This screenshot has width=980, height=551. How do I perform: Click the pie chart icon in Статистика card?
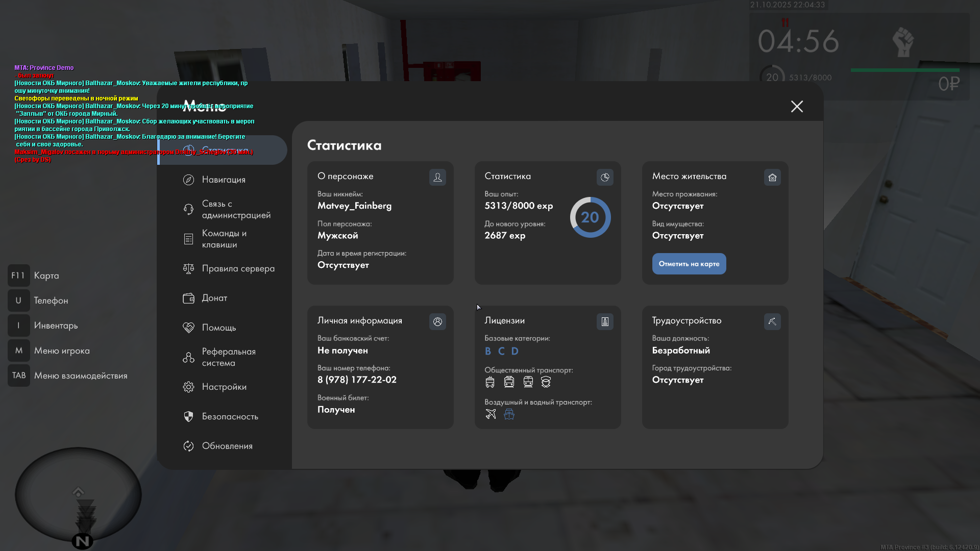pyautogui.click(x=605, y=177)
